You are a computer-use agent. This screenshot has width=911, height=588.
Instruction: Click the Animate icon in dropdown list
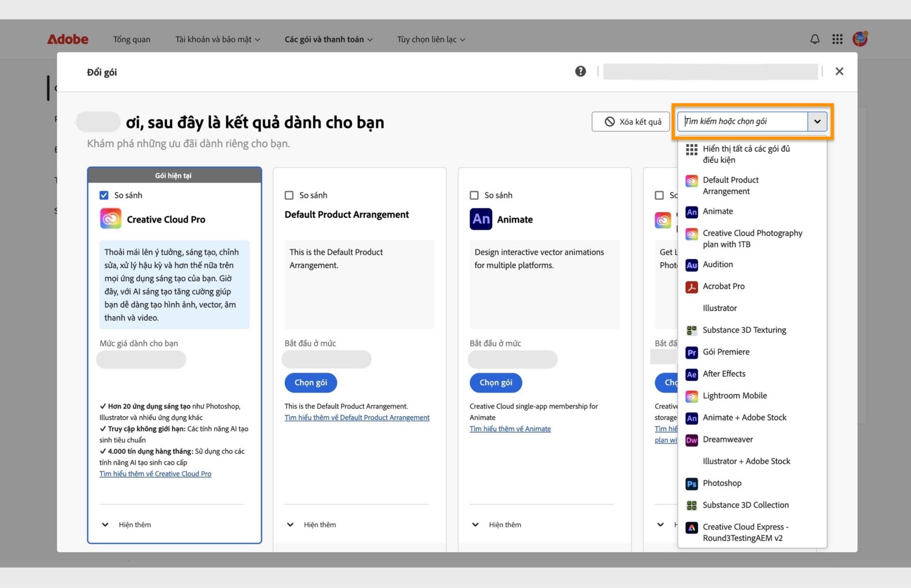[692, 212]
